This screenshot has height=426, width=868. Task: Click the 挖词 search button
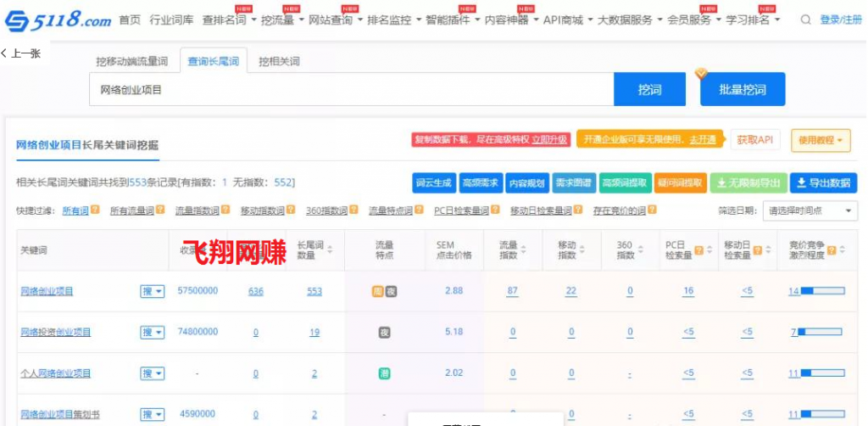650,89
